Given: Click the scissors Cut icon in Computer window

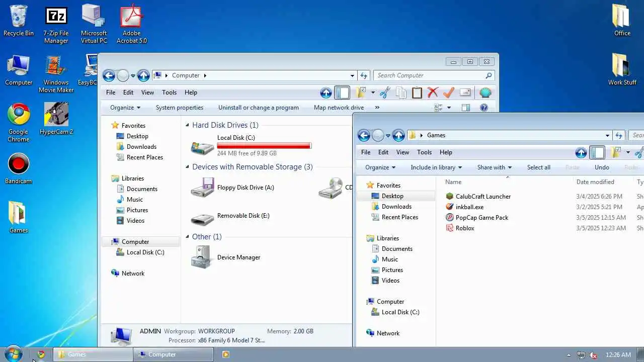Looking at the screenshot, I should click(385, 93).
